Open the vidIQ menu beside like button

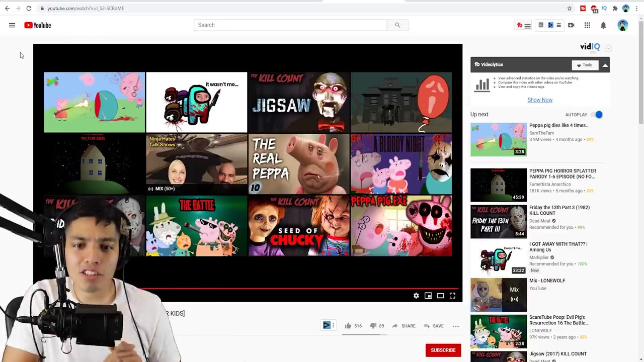(x=329, y=325)
